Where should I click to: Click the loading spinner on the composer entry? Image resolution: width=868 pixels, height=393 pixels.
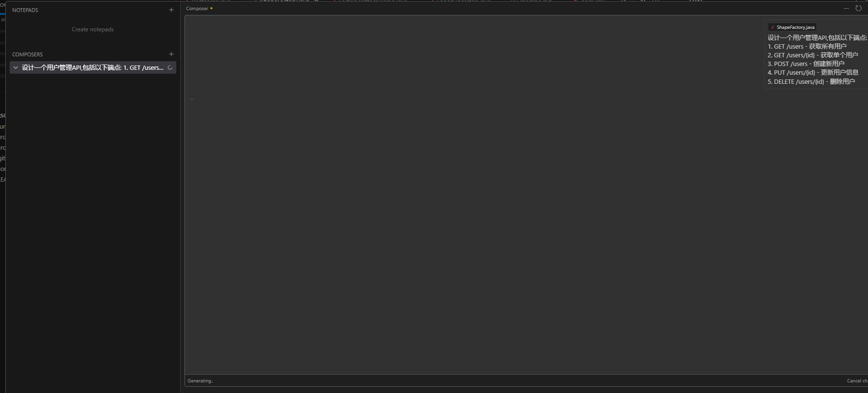tap(170, 67)
